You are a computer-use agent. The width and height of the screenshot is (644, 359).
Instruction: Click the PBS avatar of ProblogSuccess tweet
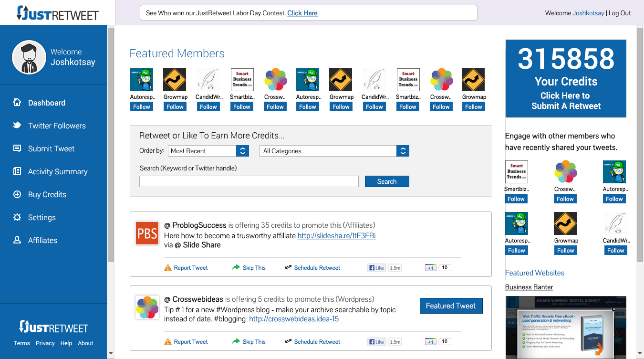[x=147, y=233]
